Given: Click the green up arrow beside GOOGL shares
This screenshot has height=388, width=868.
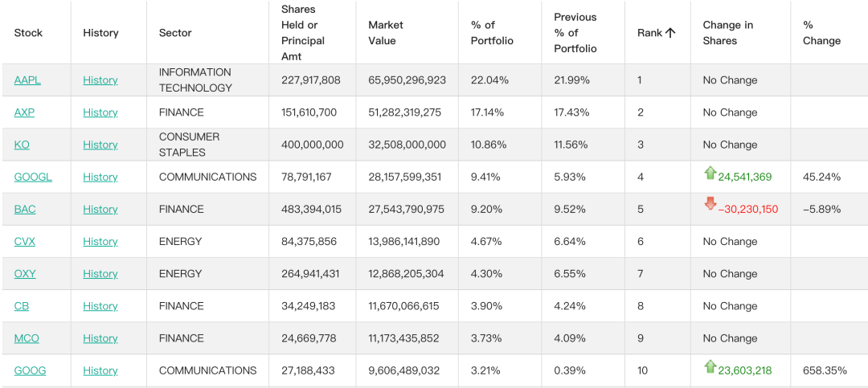Looking at the screenshot, I should (x=710, y=174).
